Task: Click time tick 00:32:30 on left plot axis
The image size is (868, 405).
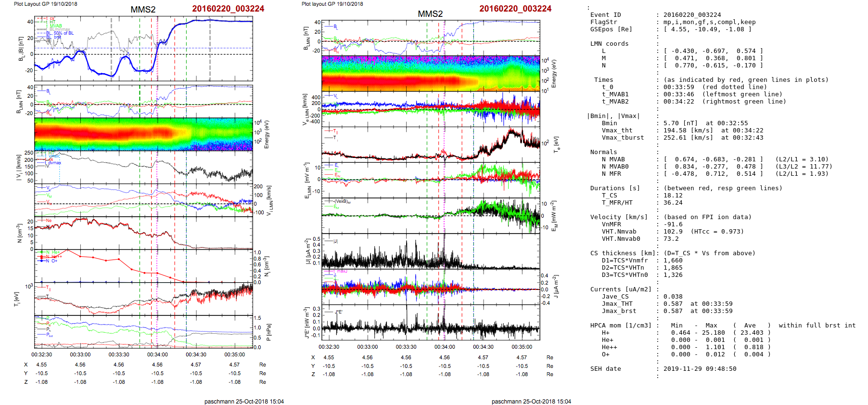Action: coord(42,354)
